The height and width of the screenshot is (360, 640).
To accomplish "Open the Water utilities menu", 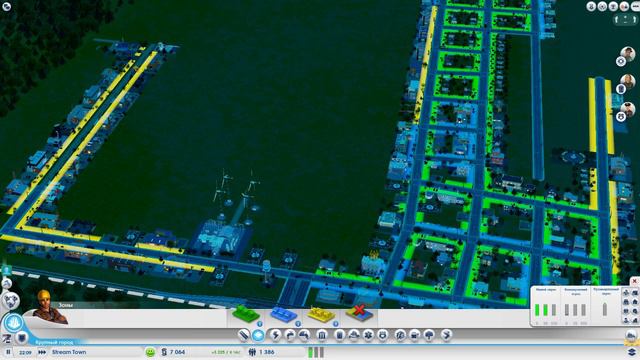I will (290, 335).
